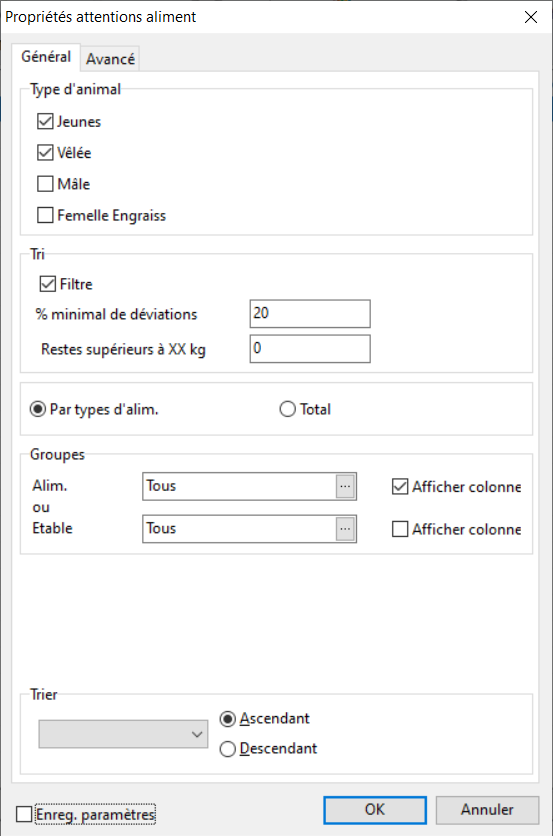Switch to the Avancé tab
Image resolution: width=553 pixels, height=836 pixels.
click(x=110, y=59)
